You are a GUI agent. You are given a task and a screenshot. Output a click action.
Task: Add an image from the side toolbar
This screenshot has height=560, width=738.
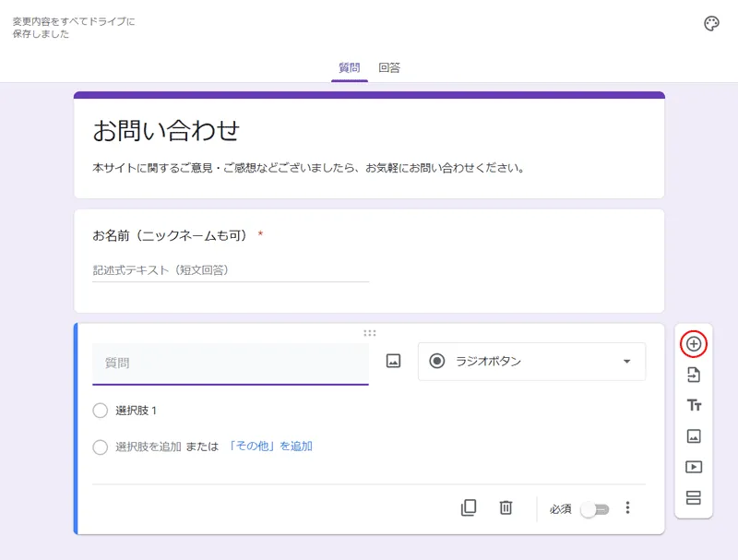pos(694,436)
